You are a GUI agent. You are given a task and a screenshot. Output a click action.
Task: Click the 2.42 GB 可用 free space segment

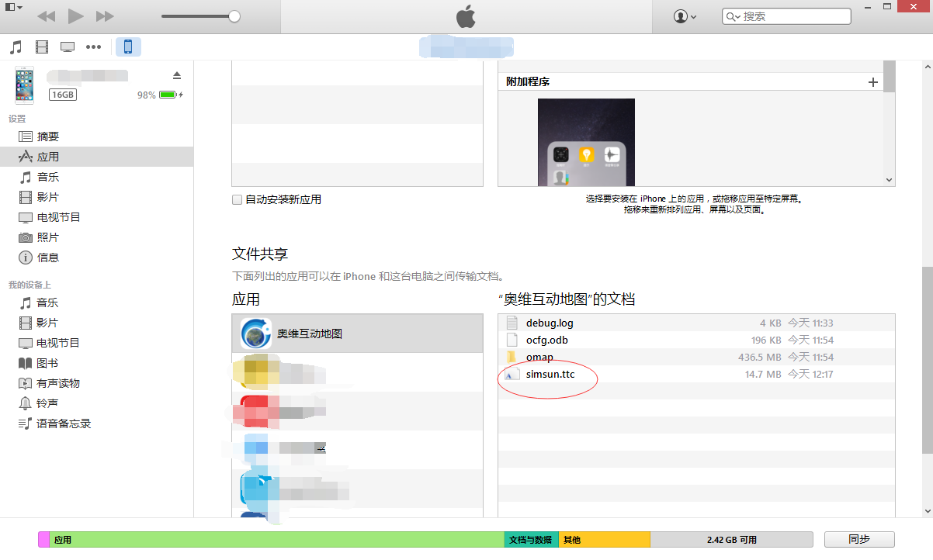click(731, 540)
